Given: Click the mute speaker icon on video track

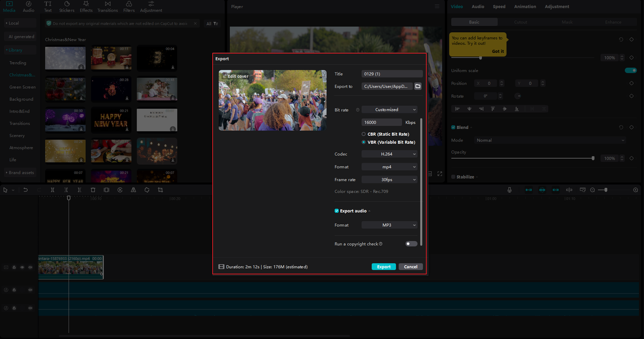Looking at the screenshot, I should [30, 268].
